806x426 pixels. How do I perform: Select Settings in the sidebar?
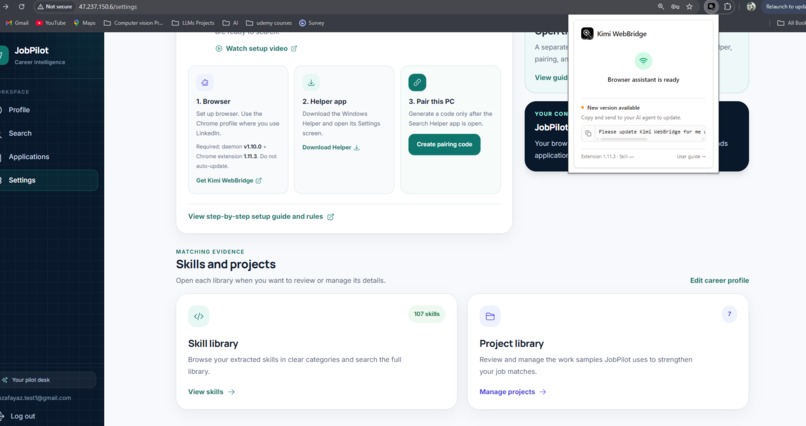49,180
